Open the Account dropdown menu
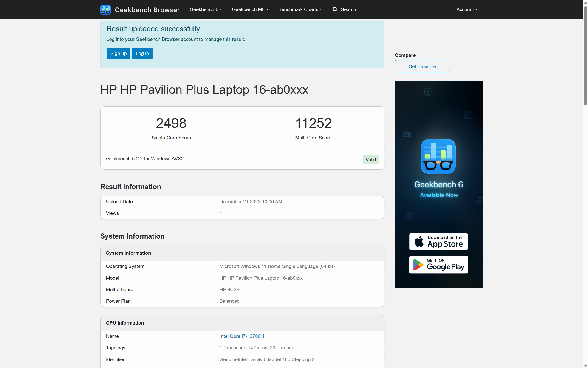The height and width of the screenshot is (368, 588). pos(467,9)
